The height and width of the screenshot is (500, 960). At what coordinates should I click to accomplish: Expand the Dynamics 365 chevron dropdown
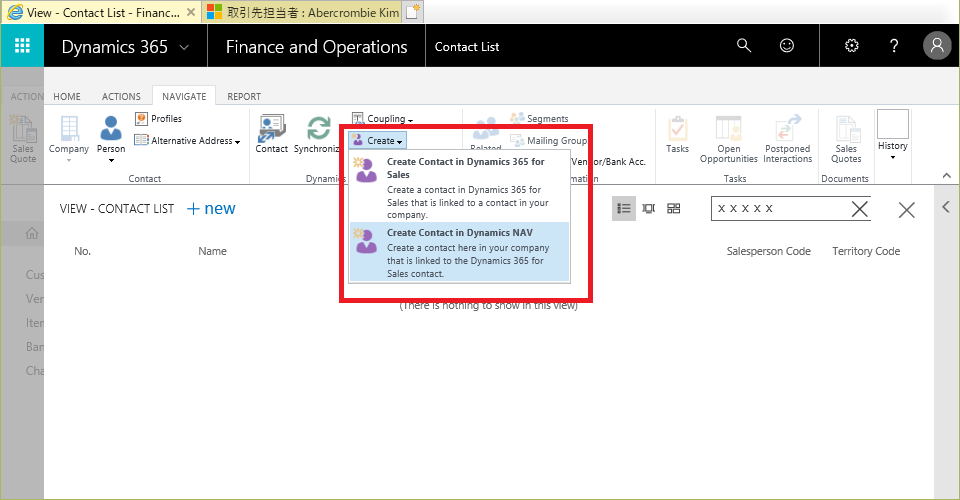pyautogui.click(x=184, y=47)
